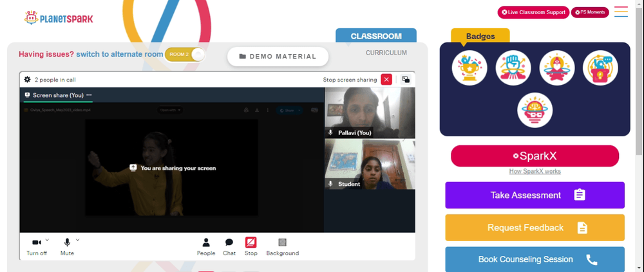Image resolution: width=644 pixels, height=272 pixels.
Task: Click 'Having issues?' text
Action: click(x=46, y=54)
